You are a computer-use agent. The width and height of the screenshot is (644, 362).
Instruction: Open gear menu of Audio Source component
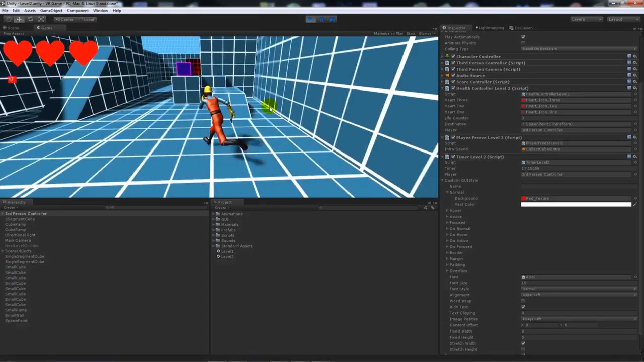(x=635, y=75)
